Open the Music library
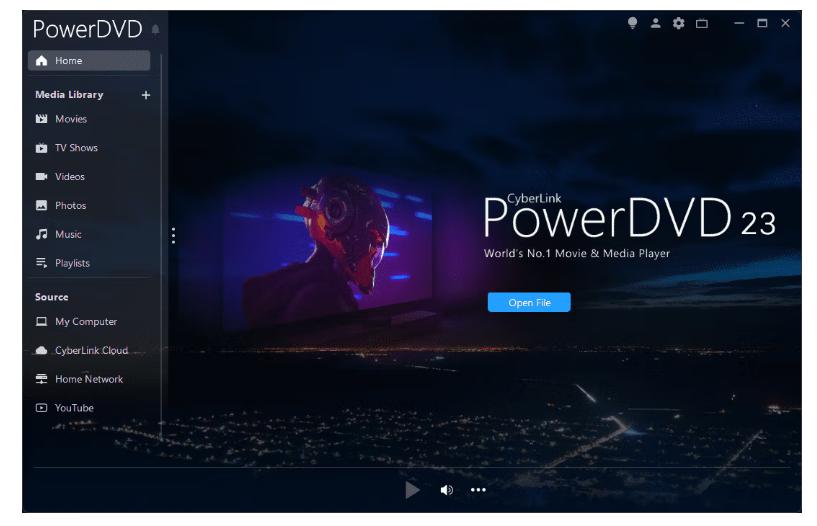Screen dimensions: 817x526 68,235
